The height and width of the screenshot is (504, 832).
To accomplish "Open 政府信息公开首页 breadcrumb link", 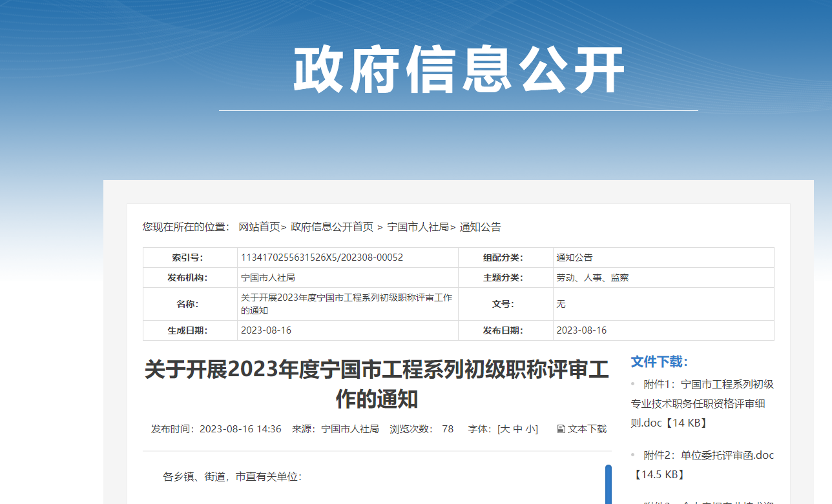I will 332,227.
